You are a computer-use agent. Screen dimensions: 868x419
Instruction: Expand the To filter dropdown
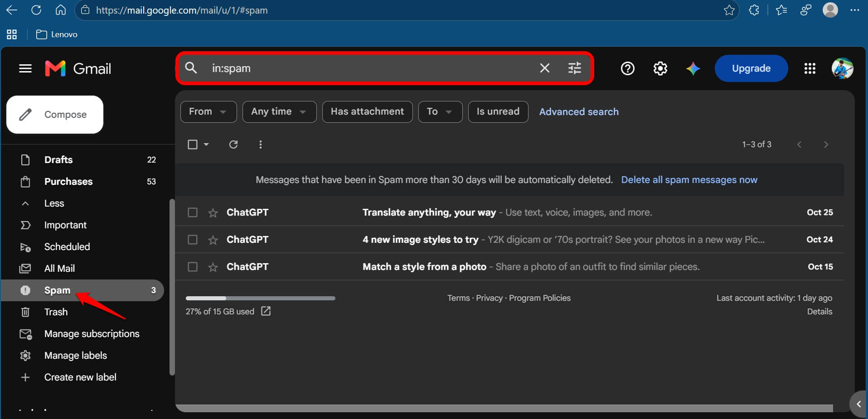coord(440,112)
